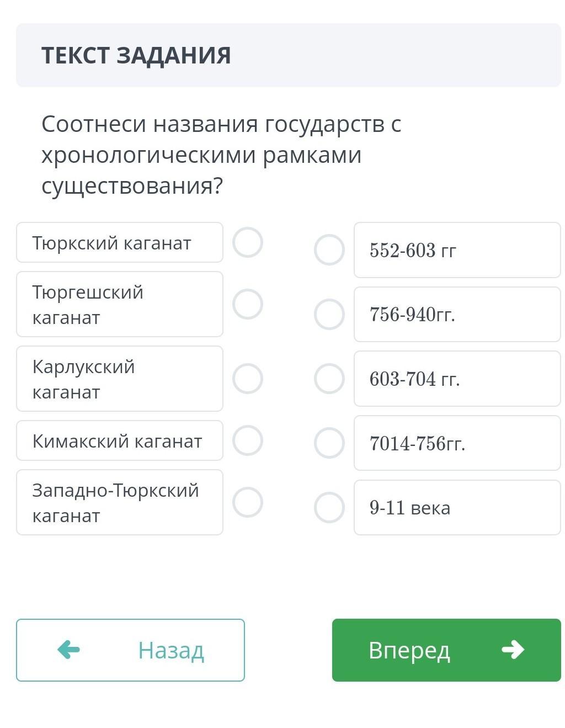Image resolution: width=565 pixels, height=728 pixels.
Task: Click the right arrow icon in Вперед
Action: coord(513,650)
